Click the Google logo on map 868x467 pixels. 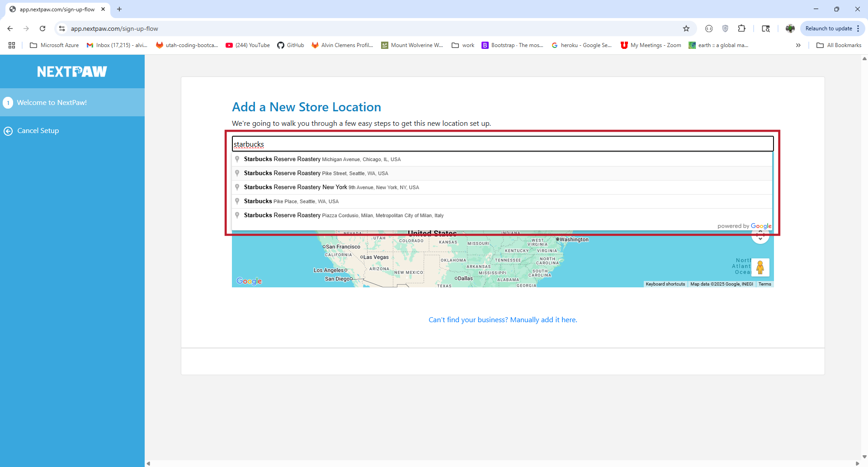pos(249,281)
